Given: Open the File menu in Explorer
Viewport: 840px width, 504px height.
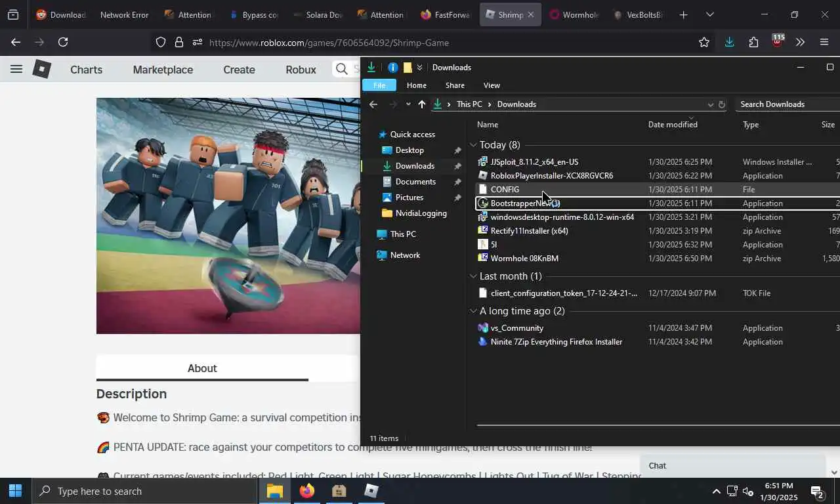Looking at the screenshot, I should click(x=379, y=85).
